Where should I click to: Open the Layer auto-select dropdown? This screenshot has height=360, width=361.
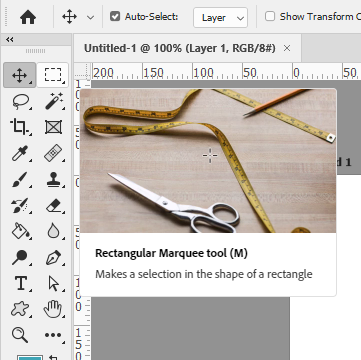point(220,17)
